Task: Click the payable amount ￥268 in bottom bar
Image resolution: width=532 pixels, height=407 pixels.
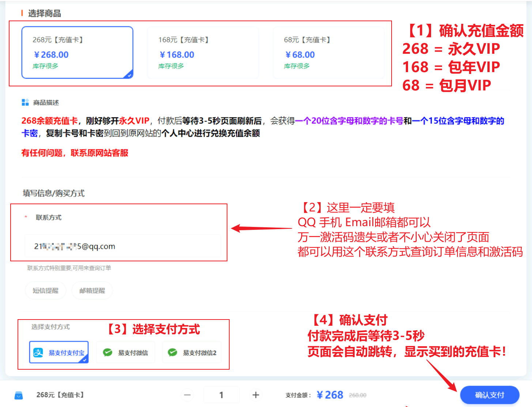Action: [330, 395]
